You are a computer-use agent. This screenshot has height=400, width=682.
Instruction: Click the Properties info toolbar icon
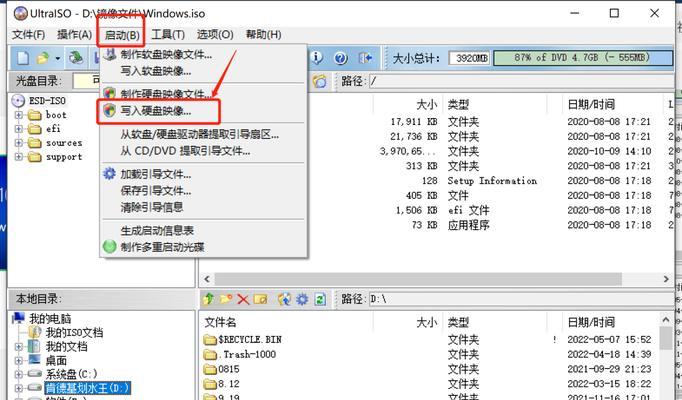tap(317, 58)
